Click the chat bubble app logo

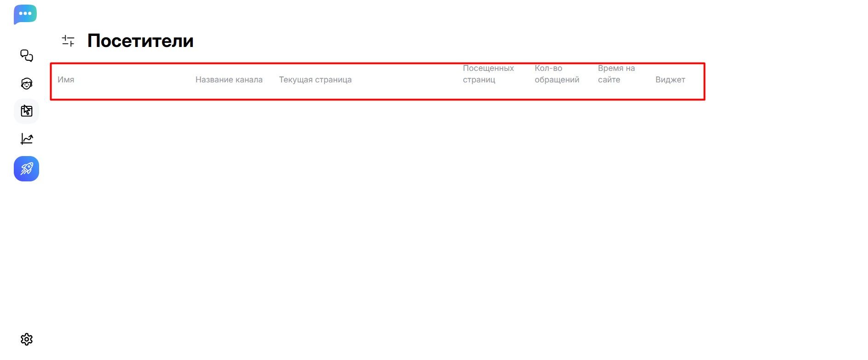pos(25,14)
